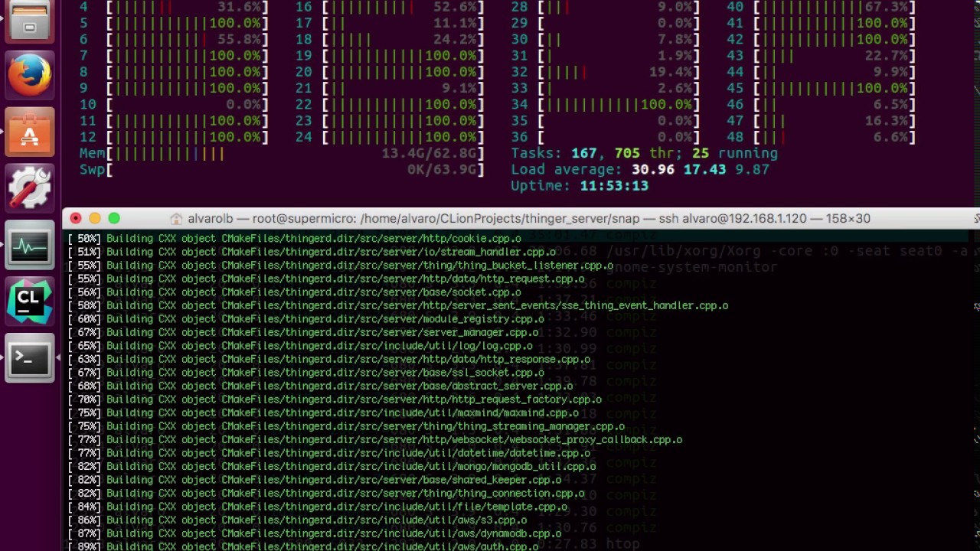Click the 'Uptime: 11:53:13' line

point(580,186)
